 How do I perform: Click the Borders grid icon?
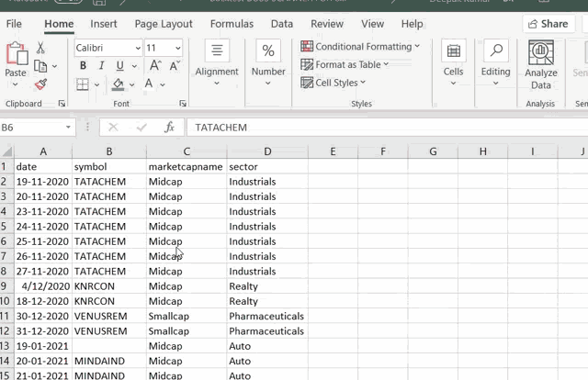[x=83, y=84]
